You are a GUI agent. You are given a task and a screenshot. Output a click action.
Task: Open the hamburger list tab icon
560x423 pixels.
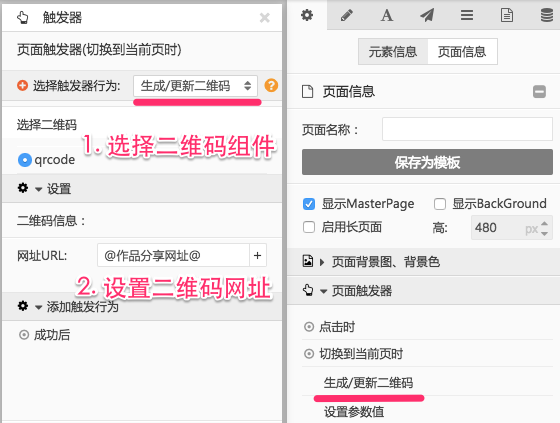pyautogui.click(x=467, y=15)
